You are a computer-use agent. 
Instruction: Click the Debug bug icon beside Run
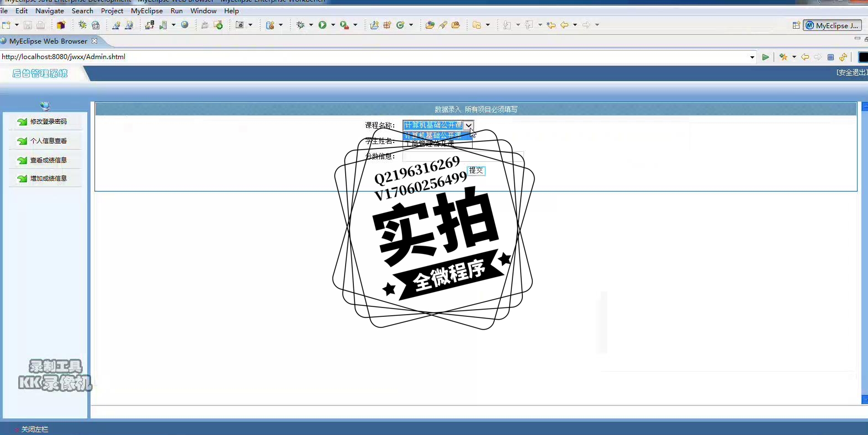(300, 25)
